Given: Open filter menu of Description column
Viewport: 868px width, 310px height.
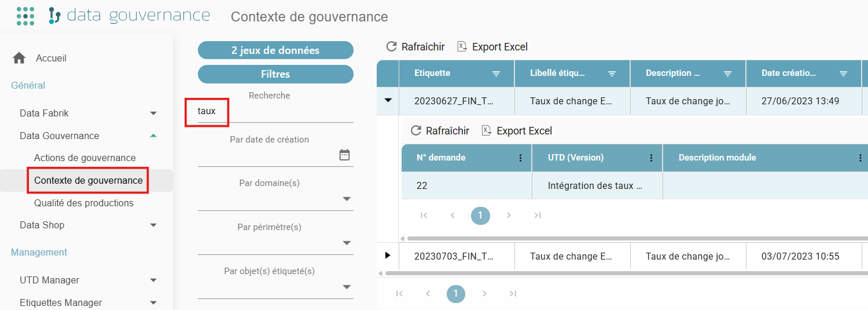Looking at the screenshot, I should click(x=727, y=74).
